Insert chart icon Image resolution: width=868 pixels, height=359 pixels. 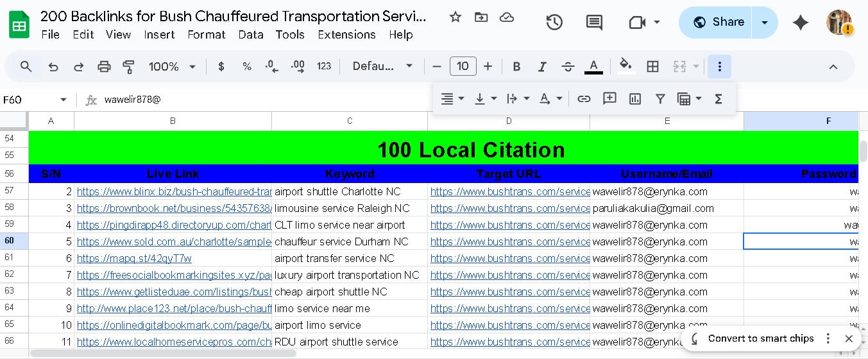[635, 98]
